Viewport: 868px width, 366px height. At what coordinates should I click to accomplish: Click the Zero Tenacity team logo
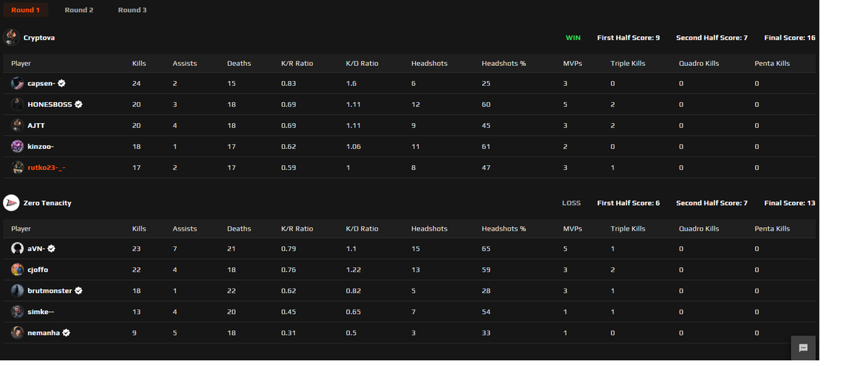pos(11,203)
